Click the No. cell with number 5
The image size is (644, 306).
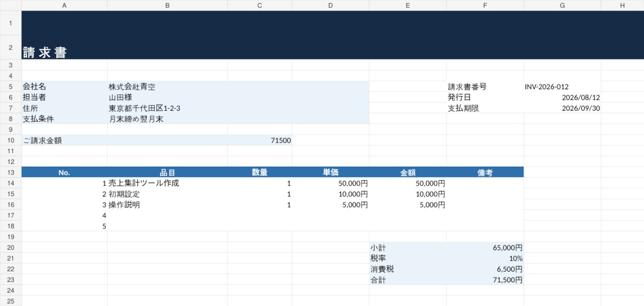click(x=64, y=226)
